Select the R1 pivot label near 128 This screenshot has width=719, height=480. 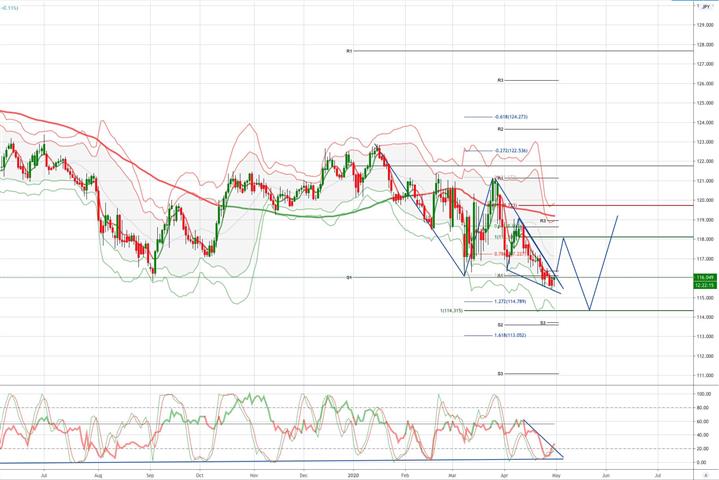point(349,51)
